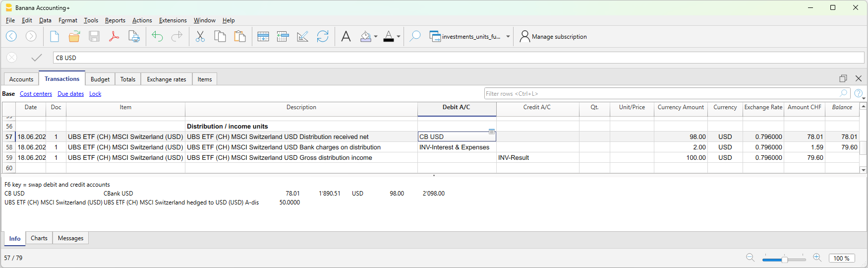868x268 pixels.
Task: Click the table scrollbar up arrow
Action: pos(863,106)
